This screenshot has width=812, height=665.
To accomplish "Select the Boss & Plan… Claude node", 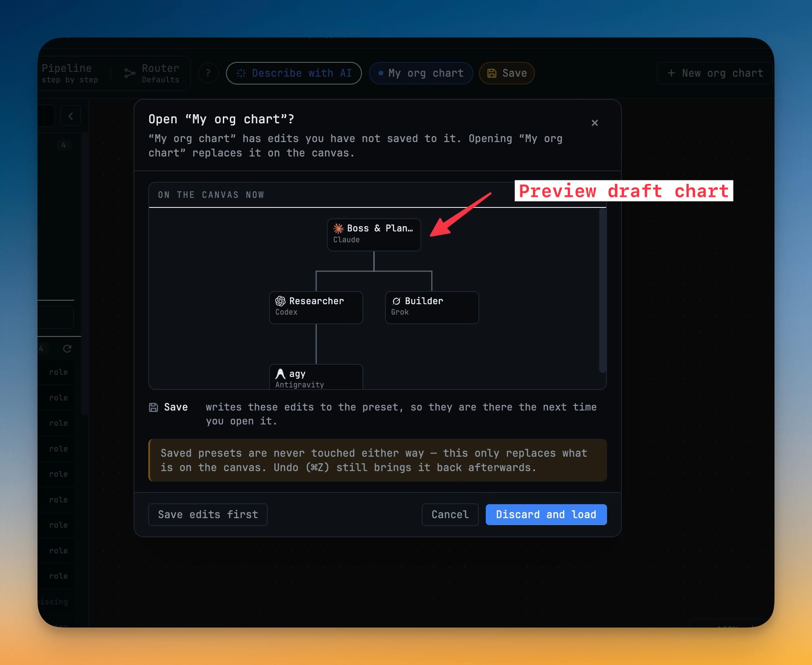I will point(374,234).
